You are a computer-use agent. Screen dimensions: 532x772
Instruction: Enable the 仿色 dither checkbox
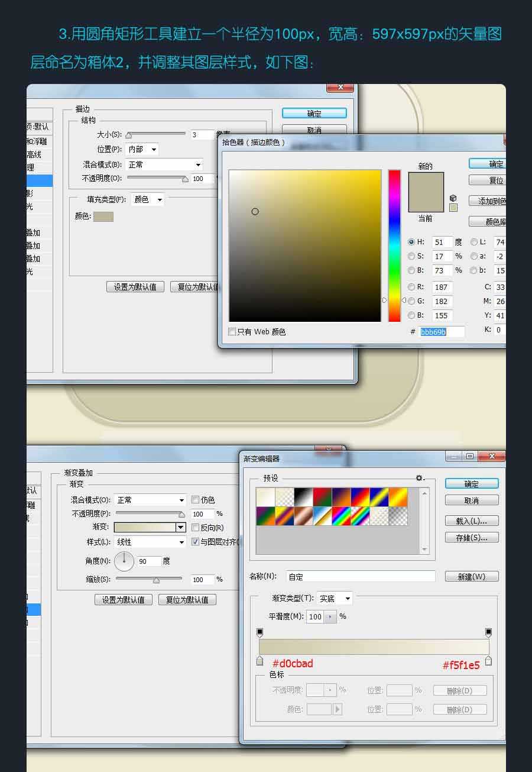tap(195, 500)
